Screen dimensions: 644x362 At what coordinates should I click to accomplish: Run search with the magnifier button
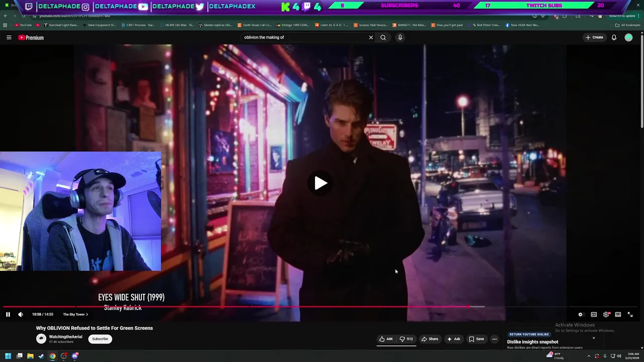coord(383,37)
